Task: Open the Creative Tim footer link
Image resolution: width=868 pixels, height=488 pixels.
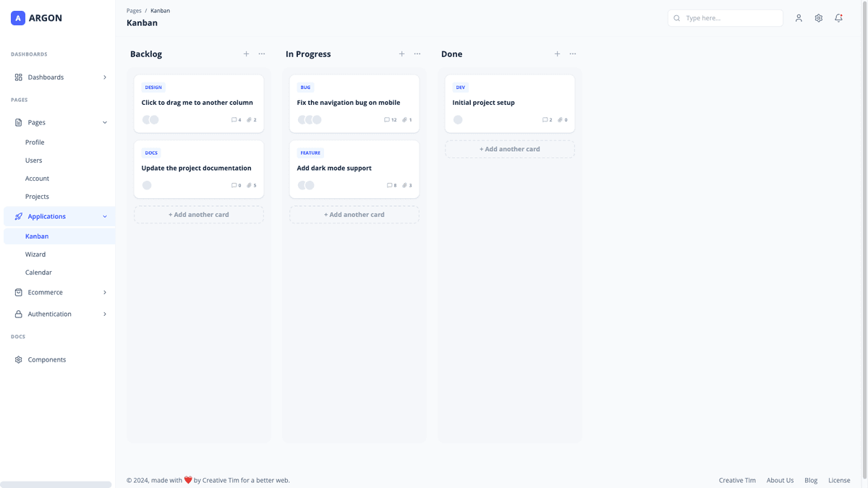Action: [x=736, y=480]
